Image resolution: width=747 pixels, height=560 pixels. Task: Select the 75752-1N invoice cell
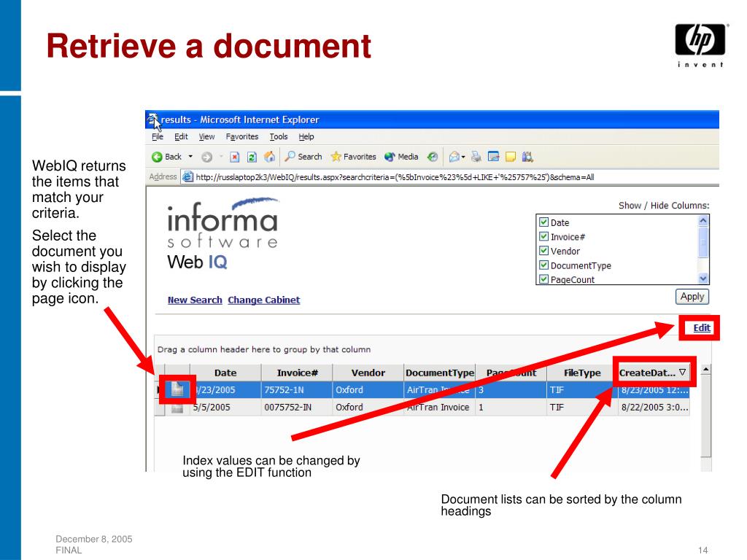coord(297,390)
